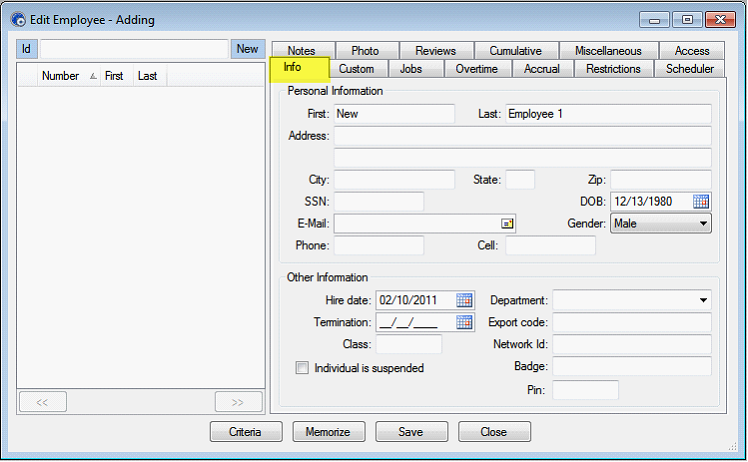Click the Criteria button

246,432
